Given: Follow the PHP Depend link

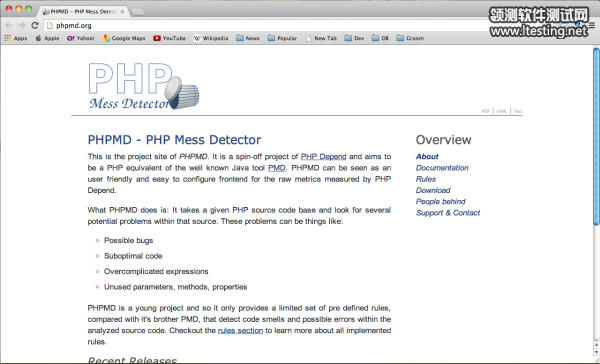Looking at the screenshot, I should [323, 157].
